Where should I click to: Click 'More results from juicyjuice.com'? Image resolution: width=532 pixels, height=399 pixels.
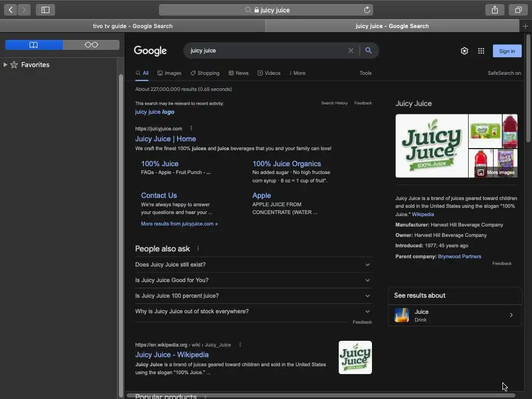[179, 223]
